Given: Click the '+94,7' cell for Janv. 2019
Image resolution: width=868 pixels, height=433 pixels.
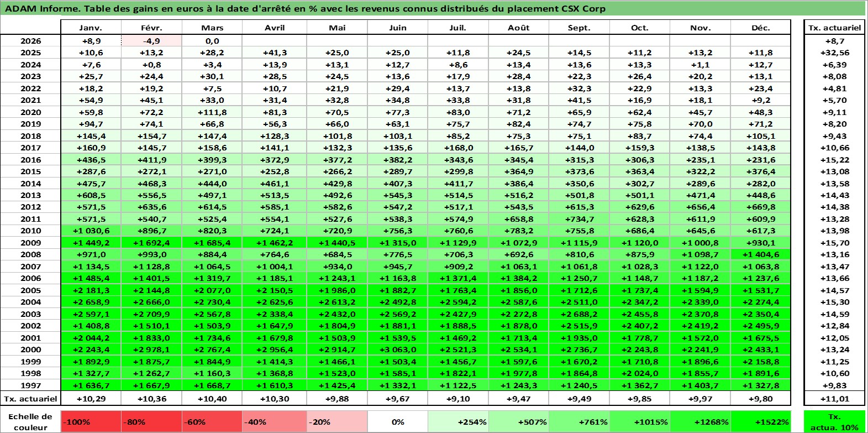Looking at the screenshot, I should click(91, 124).
